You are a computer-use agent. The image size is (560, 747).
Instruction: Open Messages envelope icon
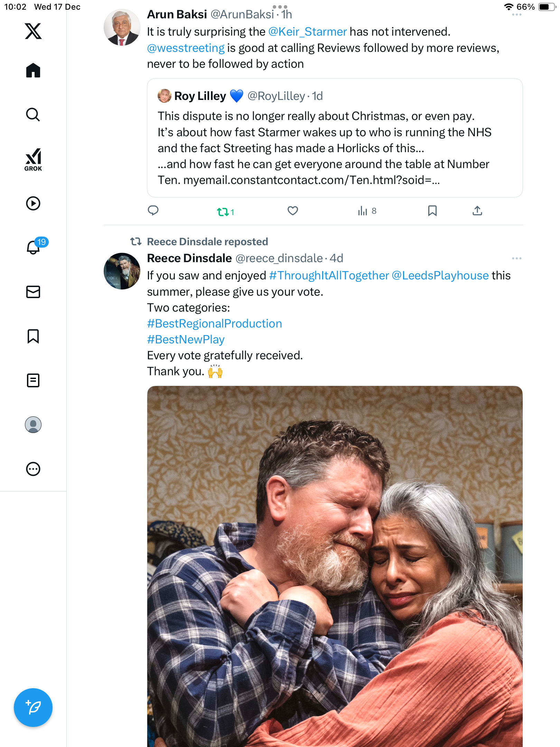[x=33, y=292]
